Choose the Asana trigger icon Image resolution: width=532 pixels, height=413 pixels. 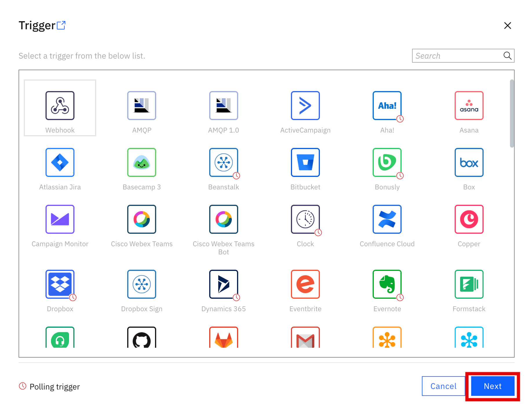click(x=469, y=106)
